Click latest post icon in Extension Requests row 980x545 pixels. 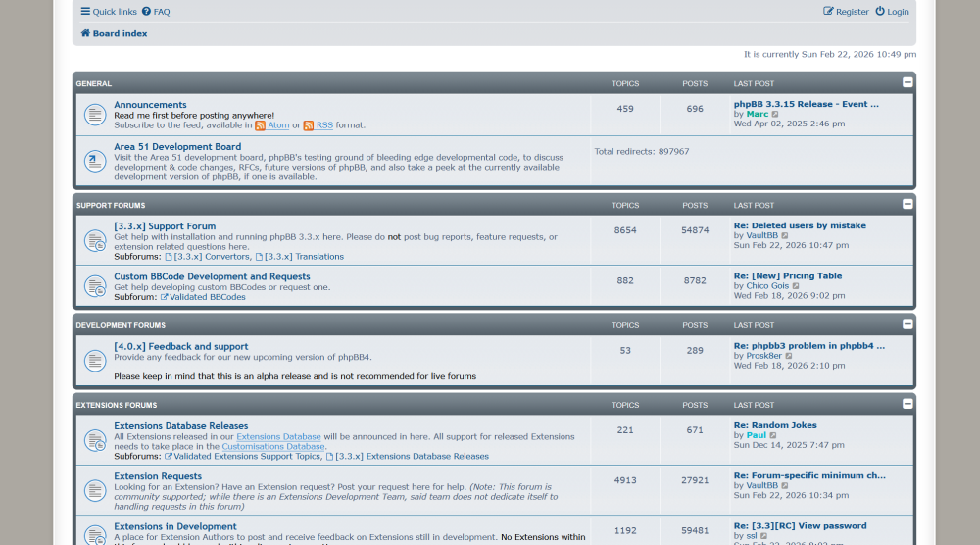click(x=785, y=486)
